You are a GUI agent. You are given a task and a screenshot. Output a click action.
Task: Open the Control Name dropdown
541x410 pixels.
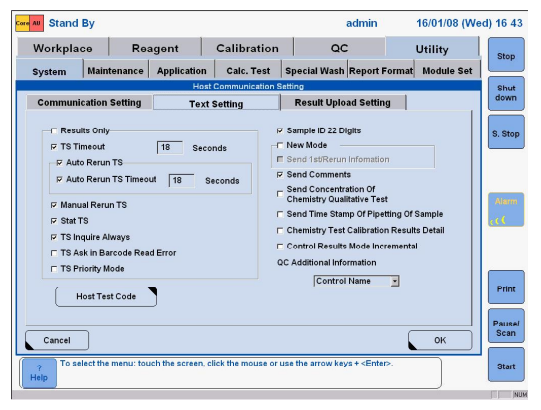[356, 281]
